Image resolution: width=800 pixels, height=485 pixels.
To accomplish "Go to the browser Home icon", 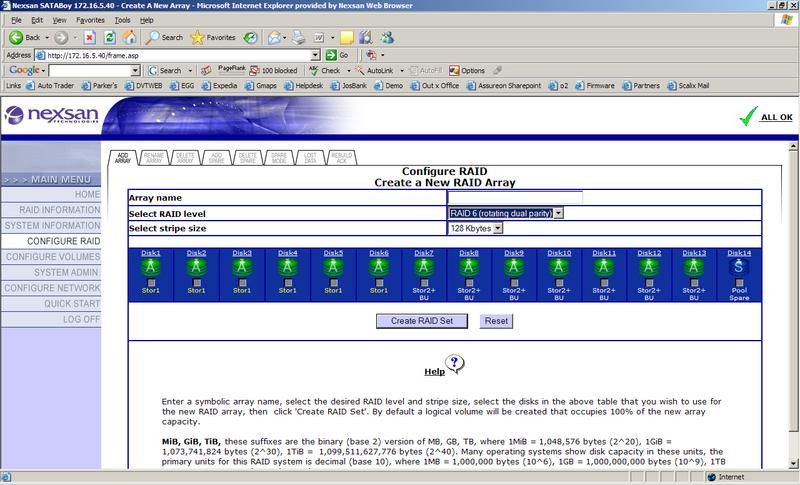I will click(x=130, y=37).
